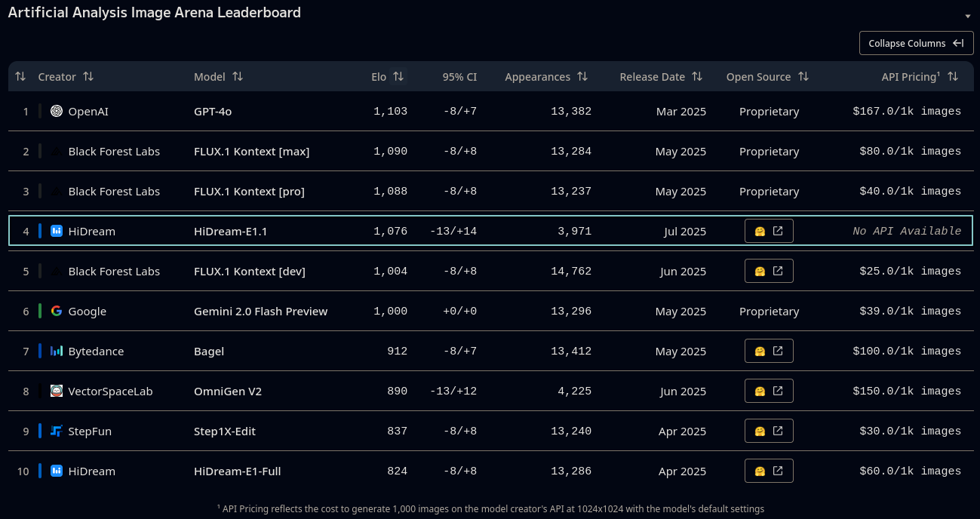Click the OpenAI logo icon
Screen dimensions: 980x519
coord(57,111)
